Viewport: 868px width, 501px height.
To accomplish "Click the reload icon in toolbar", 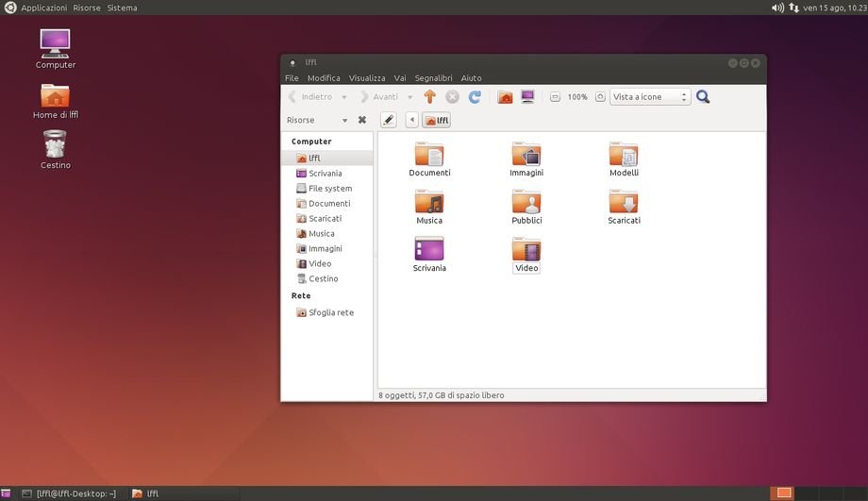I will point(476,97).
